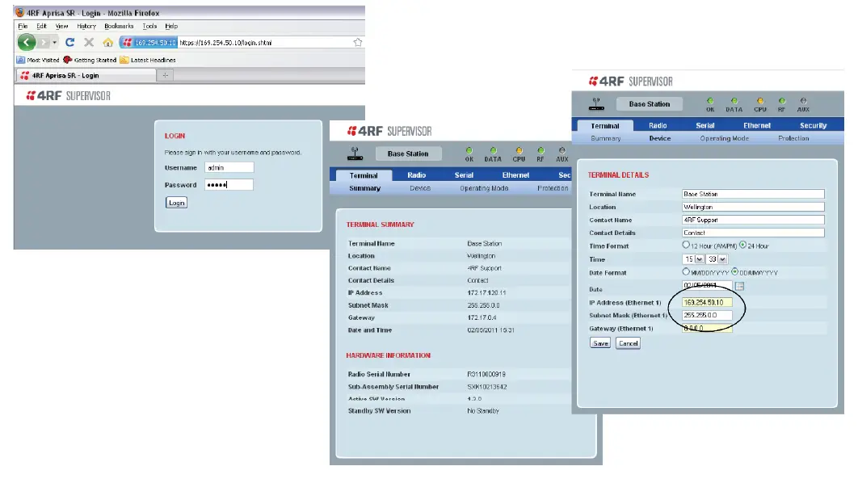This screenshot has height=504, width=858.
Task: Open the Help menu in Firefox
Action: pos(171,26)
